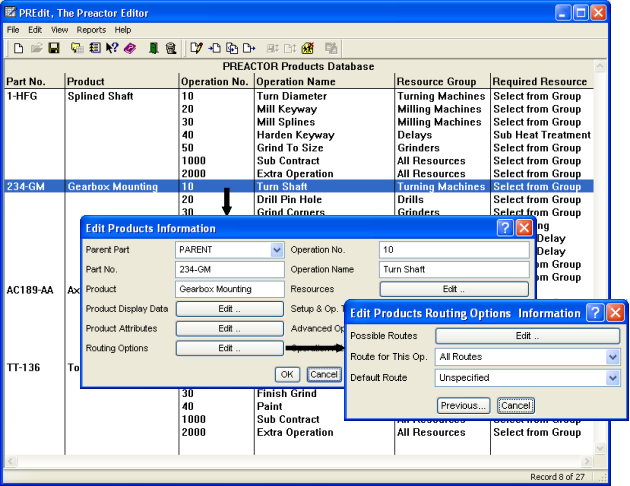Click the green exit door icon
Viewport: 630px width, 486px height.
click(153, 49)
